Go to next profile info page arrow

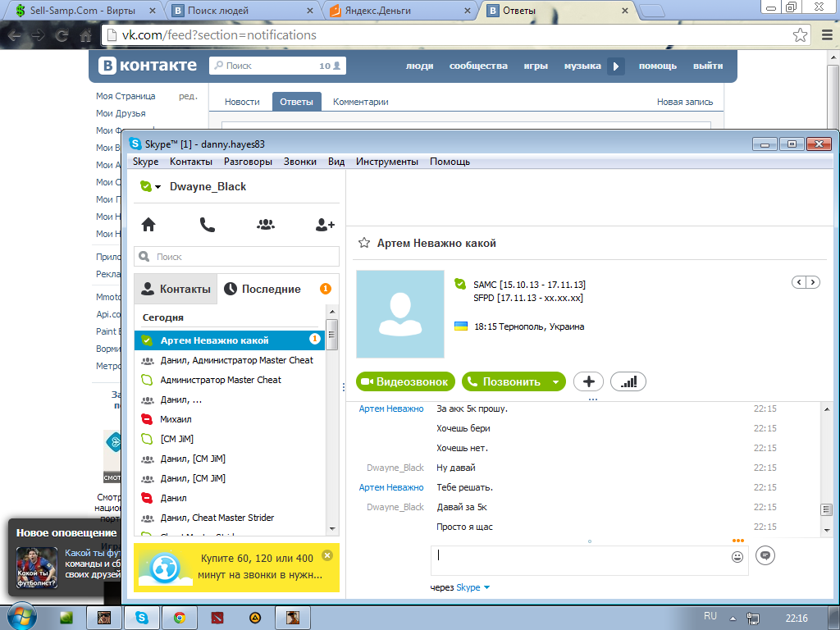coord(813,282)
